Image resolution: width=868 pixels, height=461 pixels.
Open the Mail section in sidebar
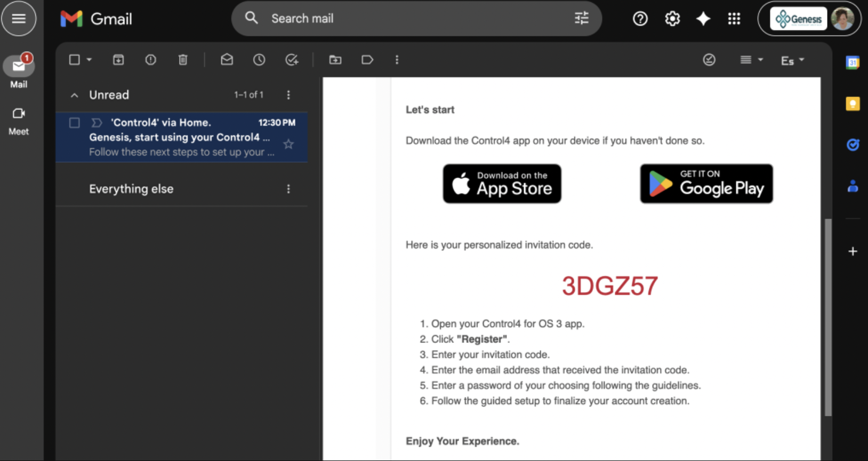19,71
